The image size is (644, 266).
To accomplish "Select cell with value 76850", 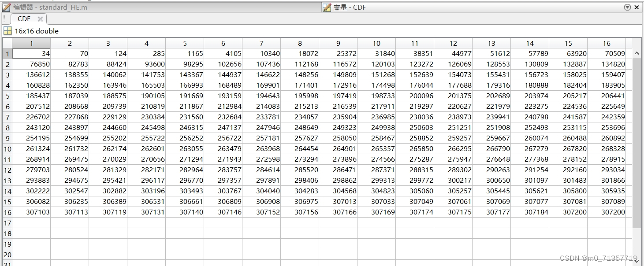I will (31, 64).
